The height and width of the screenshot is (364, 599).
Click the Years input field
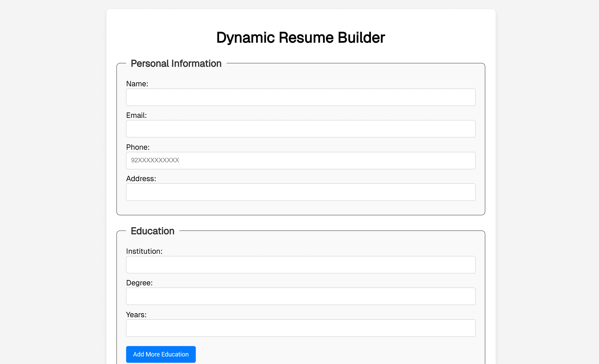pos(300,328)
